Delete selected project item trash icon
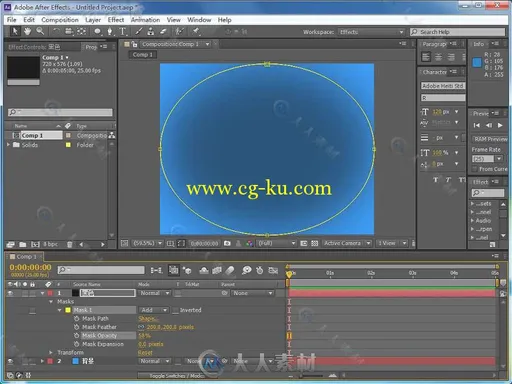The width and height of the screenshot is (512, 384). point(69,244)
